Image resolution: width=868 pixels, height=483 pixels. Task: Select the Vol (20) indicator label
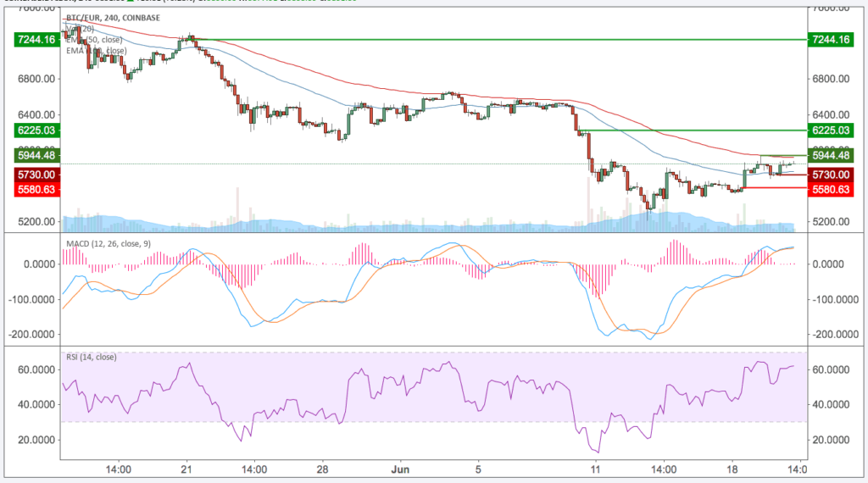pos(81,27)
